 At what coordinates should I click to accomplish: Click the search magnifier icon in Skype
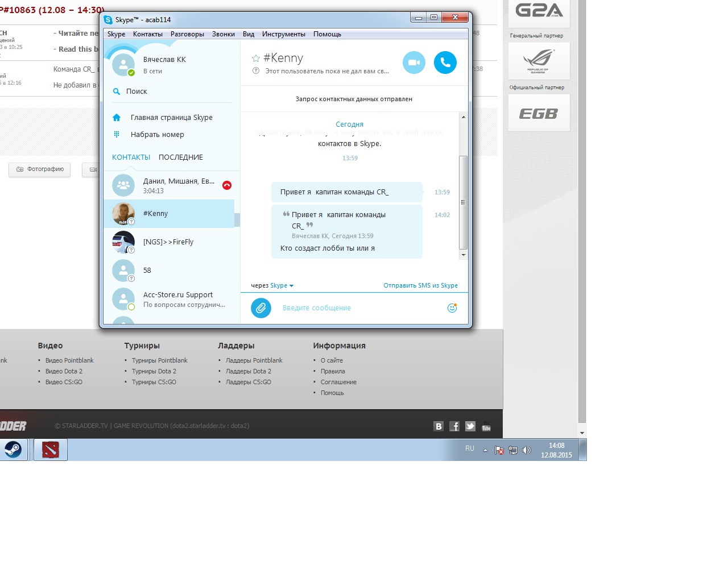pos(117,92)
